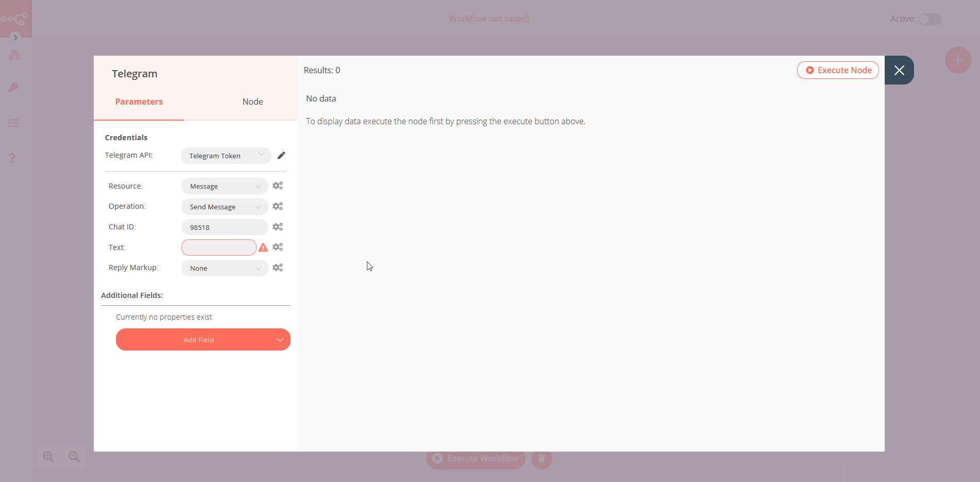This screenshot has width=980, height=482.
Task: Click the pencil icon to edit Telegram credentials
Action: 281,155
